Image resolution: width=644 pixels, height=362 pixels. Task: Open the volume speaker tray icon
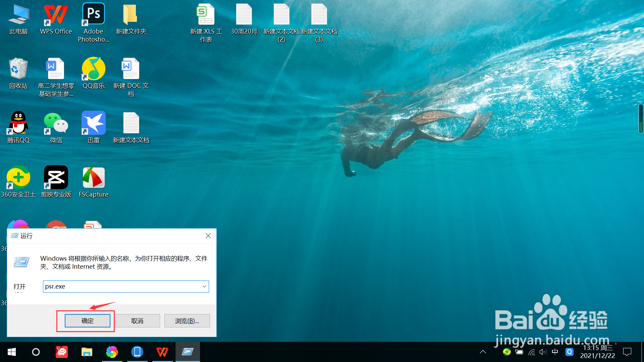coord(543,352)
